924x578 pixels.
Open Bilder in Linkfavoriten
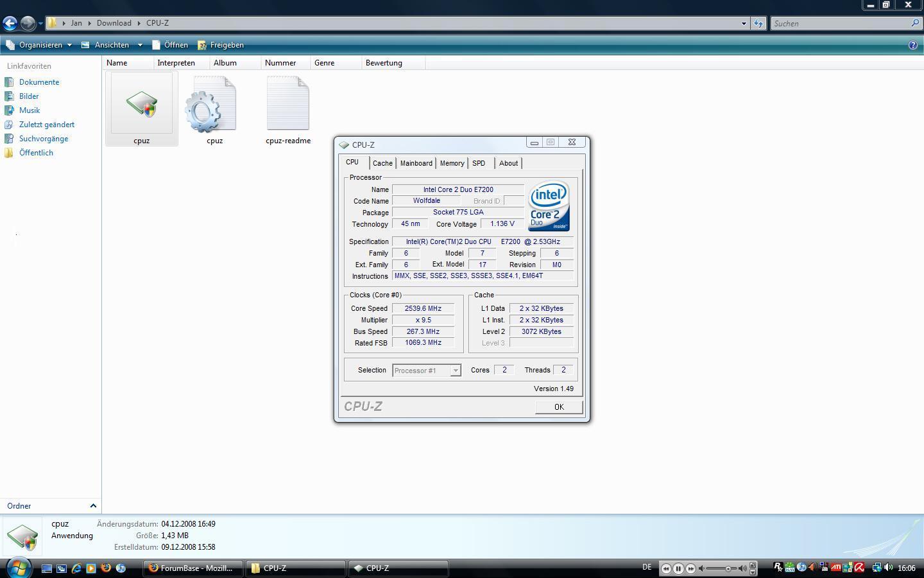click(29, 96)
